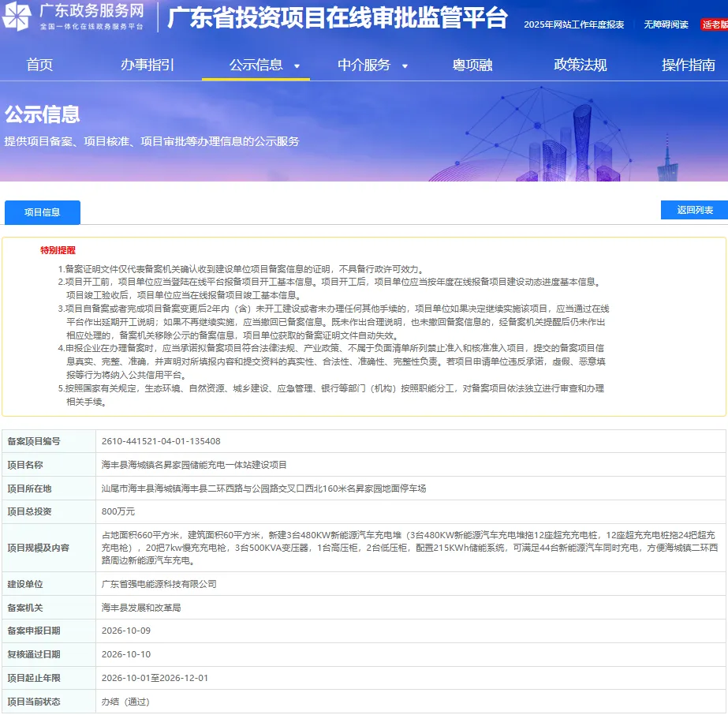The image size is (728, 715).
Task: Click the 备案项目编号 label cell
Action: pos(49,441)
